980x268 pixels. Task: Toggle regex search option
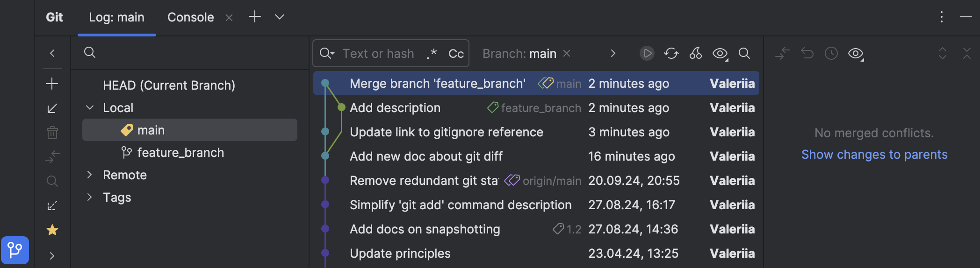pyautogui.click(x=432, y=54)
